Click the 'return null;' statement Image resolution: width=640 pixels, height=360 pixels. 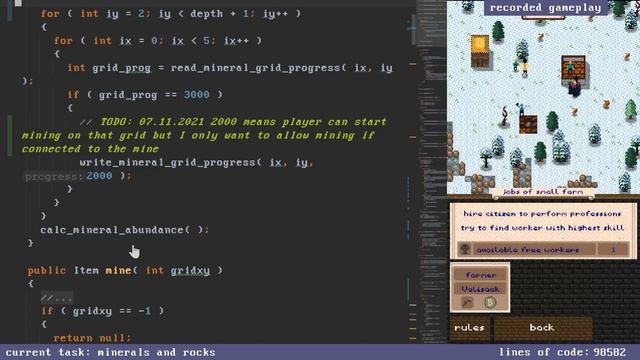pyautogui.click(x=92, y=338)
